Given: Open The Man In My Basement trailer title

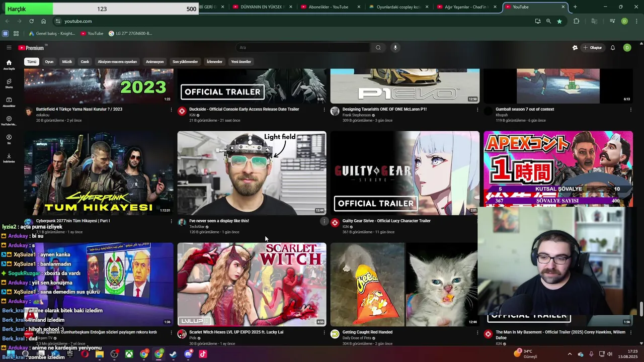Looking at the screenshot, I should (560, 335).
